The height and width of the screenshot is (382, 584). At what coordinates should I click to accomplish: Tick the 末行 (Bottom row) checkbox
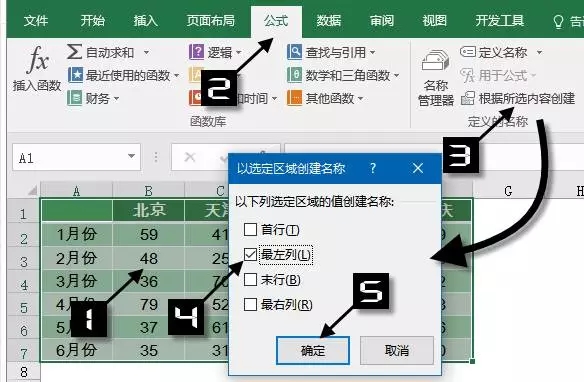click(x=250, y=280)
